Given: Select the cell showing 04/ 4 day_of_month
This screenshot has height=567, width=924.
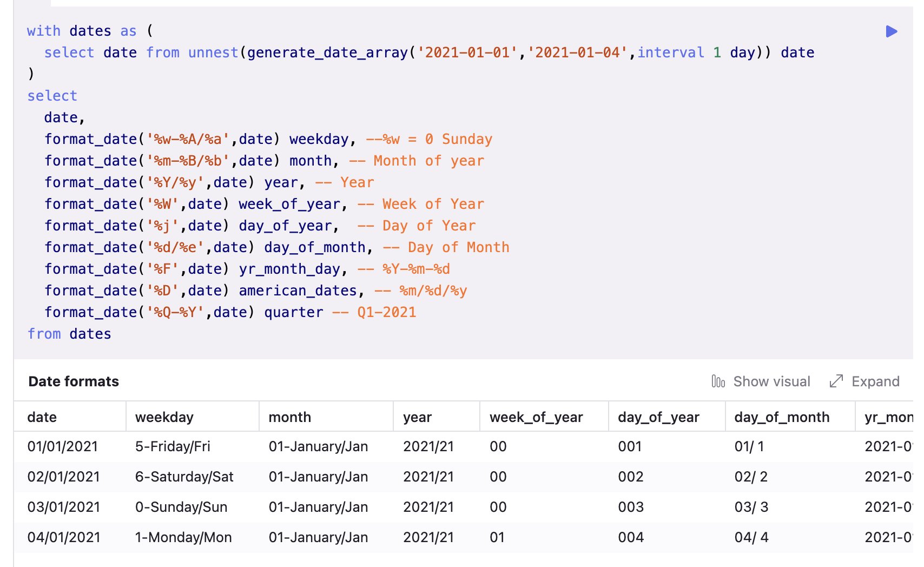Looking at the screenshot, I should [749, 537].
